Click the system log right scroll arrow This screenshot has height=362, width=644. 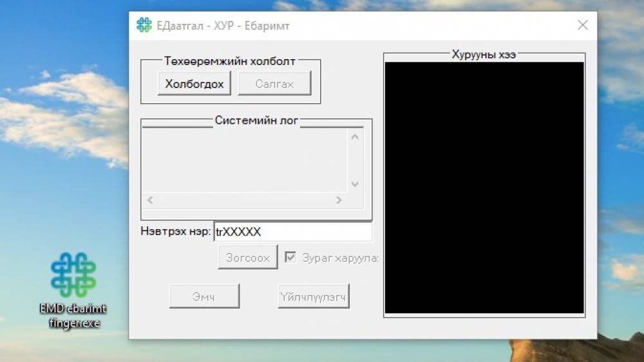[x=339, y=200]
